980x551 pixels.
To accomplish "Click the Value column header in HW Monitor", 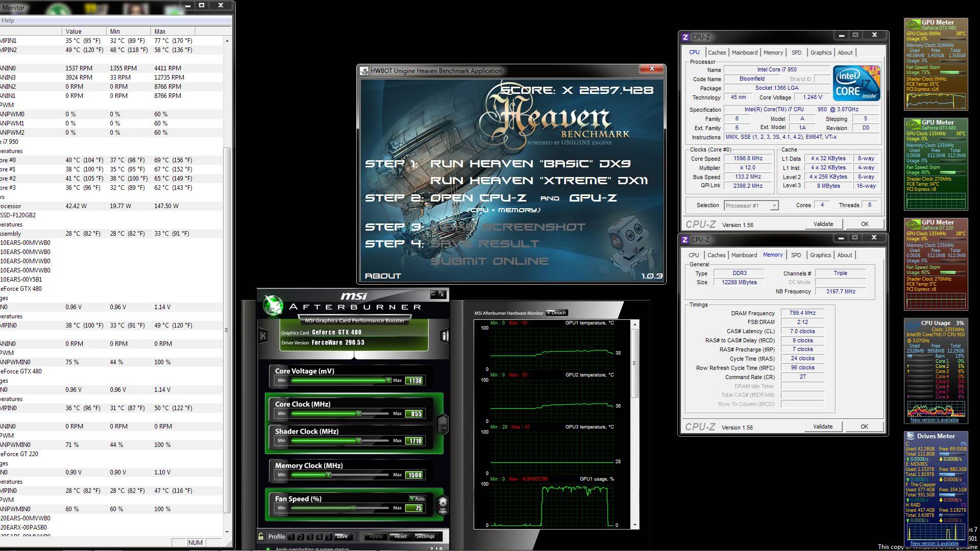I will [84, 31].
